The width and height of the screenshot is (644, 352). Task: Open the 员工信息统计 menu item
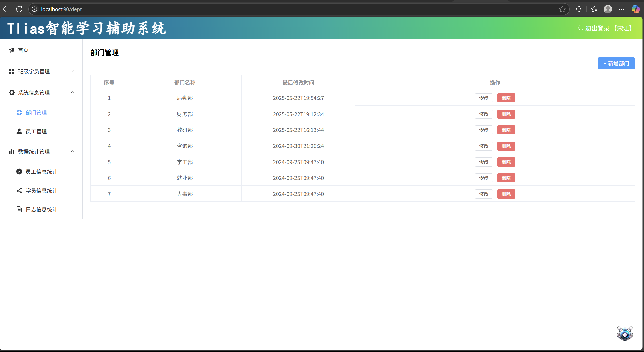(x=41, y=172)
